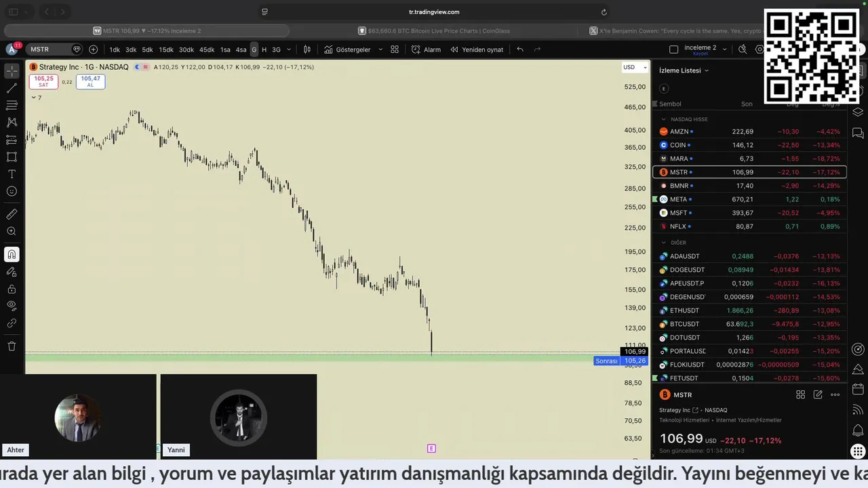Select the text annotation tool
This screenshot has width=868, height=488.
(12, 174)
